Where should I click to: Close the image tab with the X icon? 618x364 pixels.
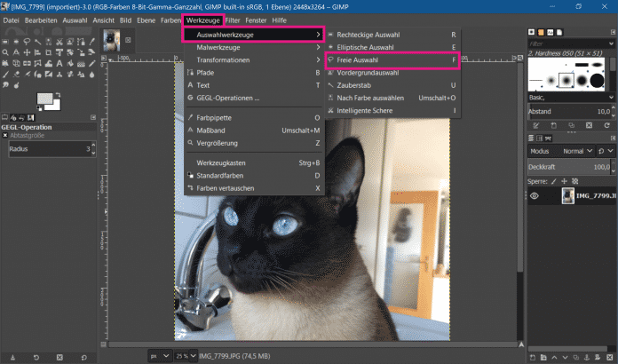pos(130,40)
